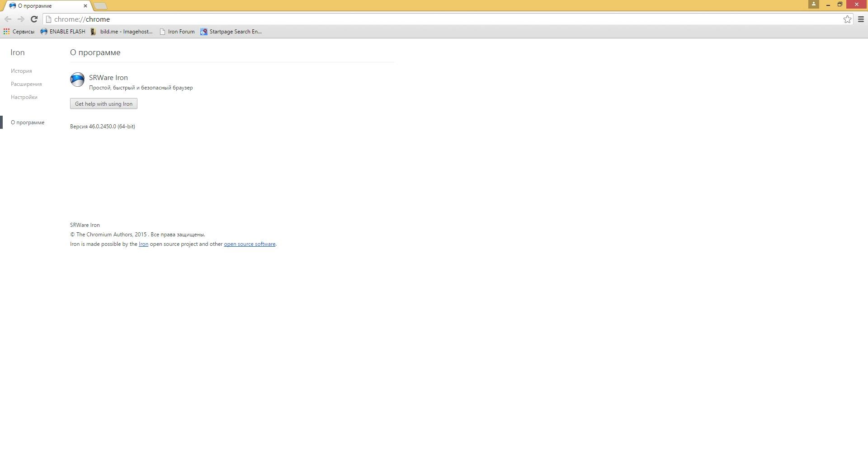Screen dimensions: 868x470
Task: Click the page icon in address bar
Action: [x=48, y=19]
